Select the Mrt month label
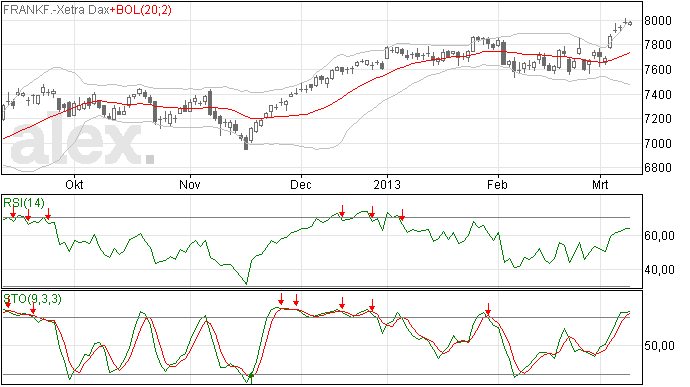Screen dimensions: 690x387 [x=600, y=184]
